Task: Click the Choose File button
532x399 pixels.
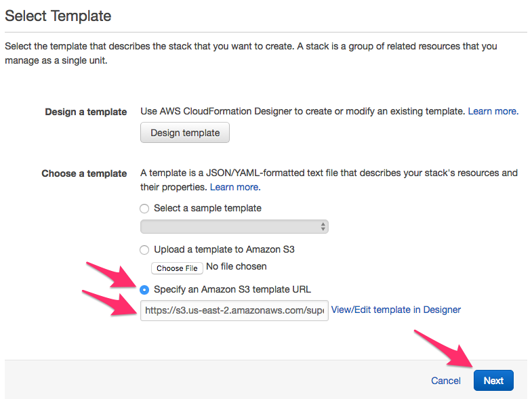Action: (177, 268)
